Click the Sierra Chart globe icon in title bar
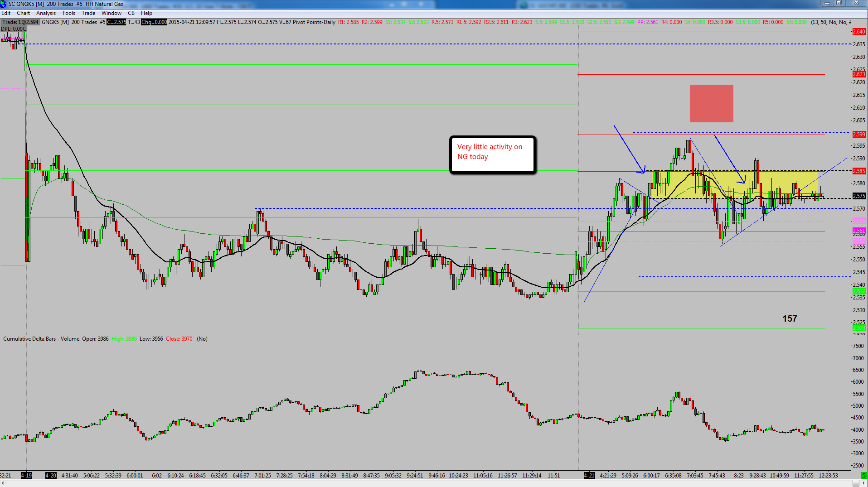The width and height of the screenshot is (868, 487). click(x=4, y=4)
